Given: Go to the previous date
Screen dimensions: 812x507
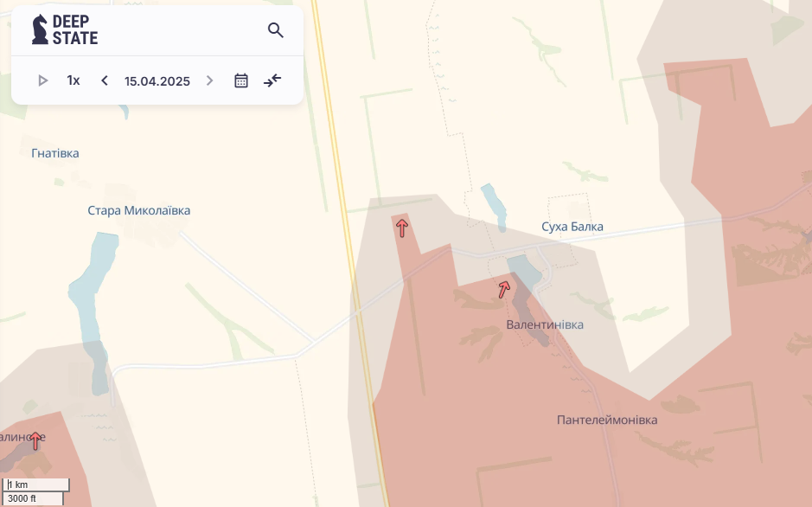Looking at the screenshot, I should tap(105, 80).
